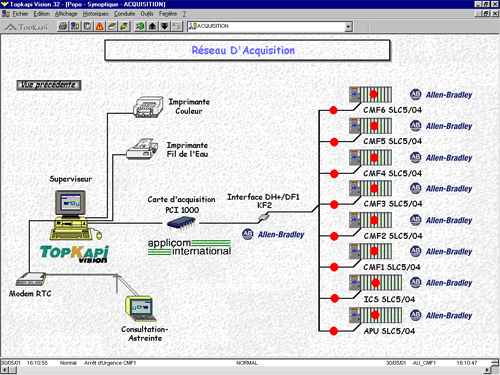Open the Edition menu
The height and width of the screenshot is (375, 500).
(x=42, y=14)
